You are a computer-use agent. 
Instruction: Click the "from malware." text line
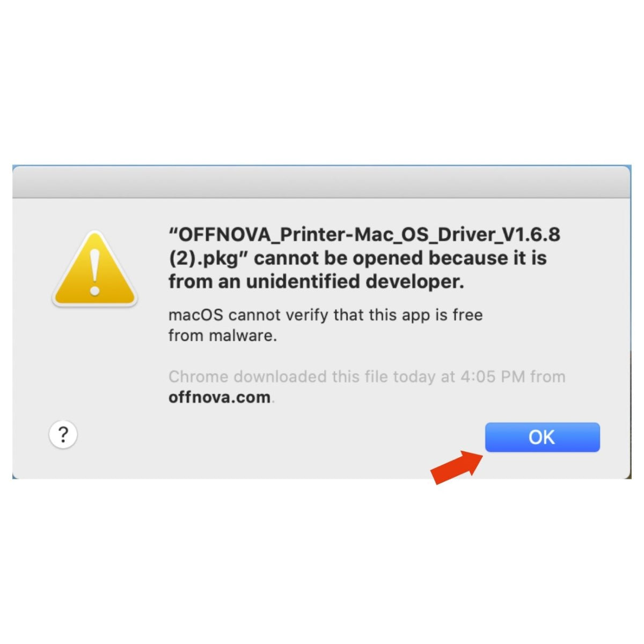point(222,336)
